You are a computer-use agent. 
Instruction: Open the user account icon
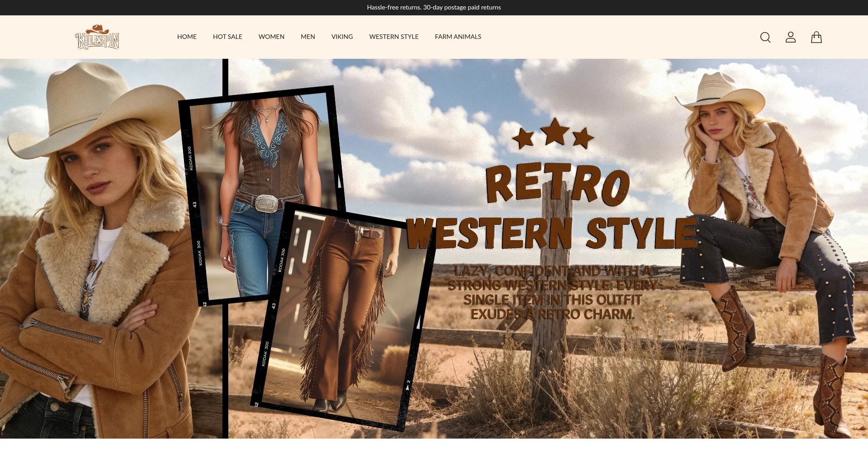coord(790,37)
